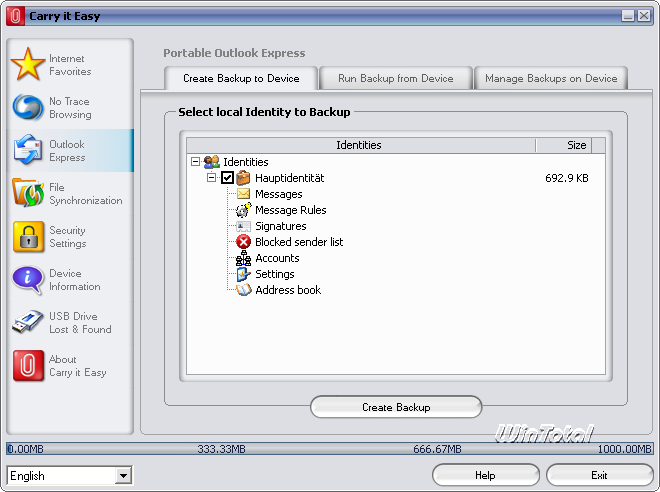Select the Settings row label
Screen dimensions: 660x492
click(275, 274)
